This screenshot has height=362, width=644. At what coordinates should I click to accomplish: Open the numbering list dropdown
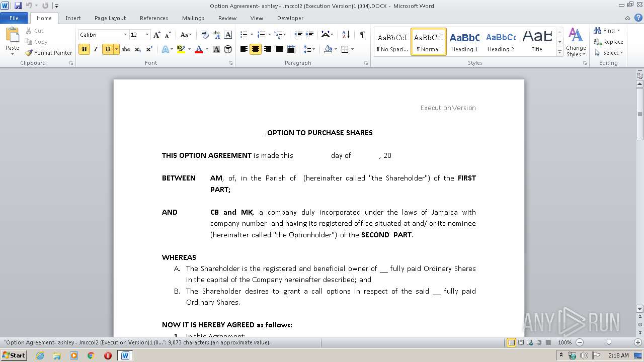pos(269,35)
